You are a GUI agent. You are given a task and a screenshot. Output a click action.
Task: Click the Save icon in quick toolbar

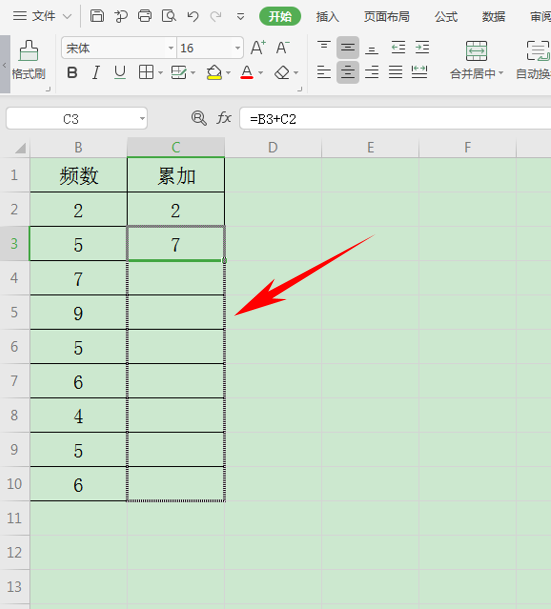pos(97,16)
